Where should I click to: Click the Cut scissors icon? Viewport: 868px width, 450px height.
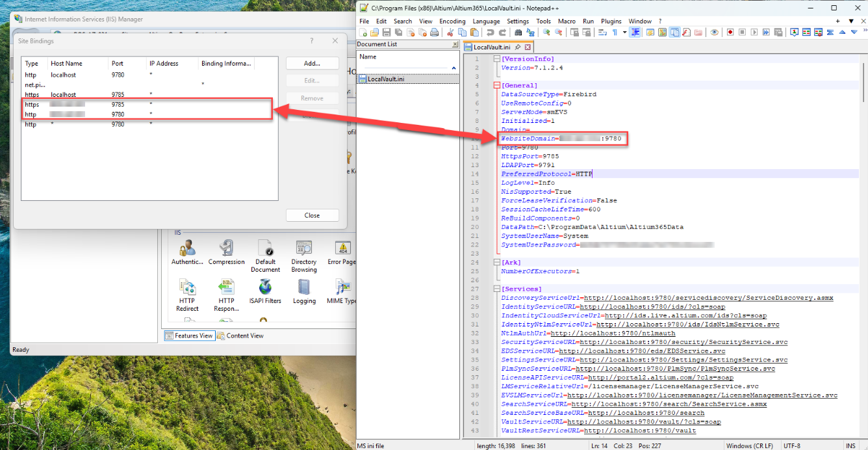pyautogui.click(x=450, y=32)
